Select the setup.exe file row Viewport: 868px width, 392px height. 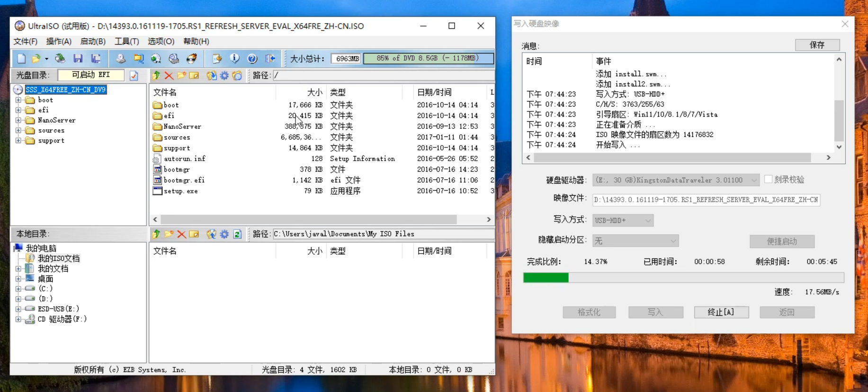[322, 191]
